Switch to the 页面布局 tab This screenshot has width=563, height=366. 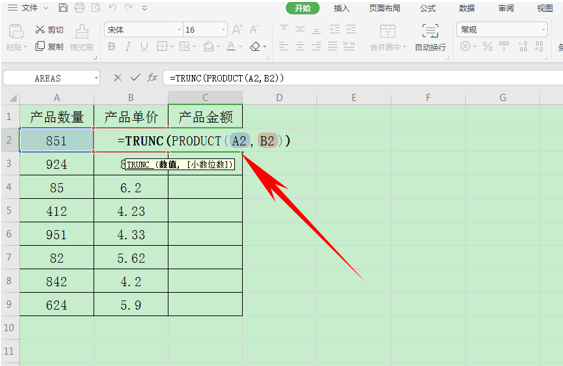384,8
